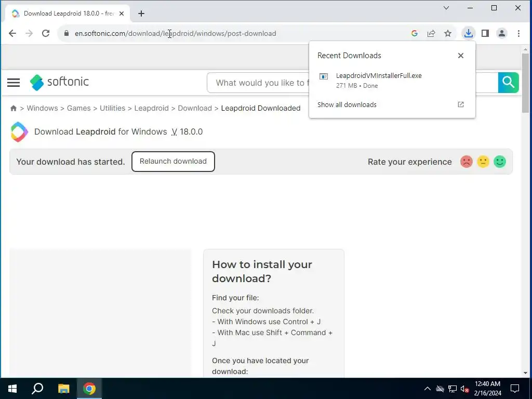
Task: Toggle the Chrome downloads icon
Action: [x=468, y=33]
